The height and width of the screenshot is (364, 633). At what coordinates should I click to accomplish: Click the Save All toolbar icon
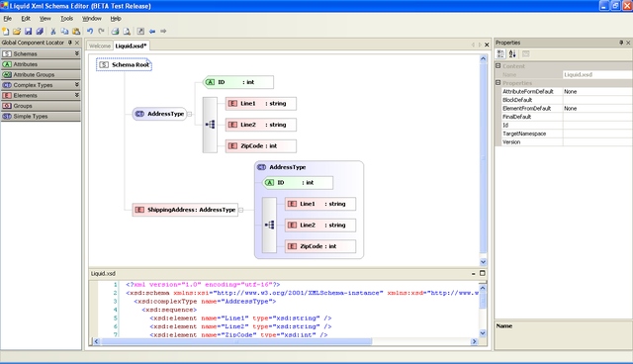tap(40, 31)
